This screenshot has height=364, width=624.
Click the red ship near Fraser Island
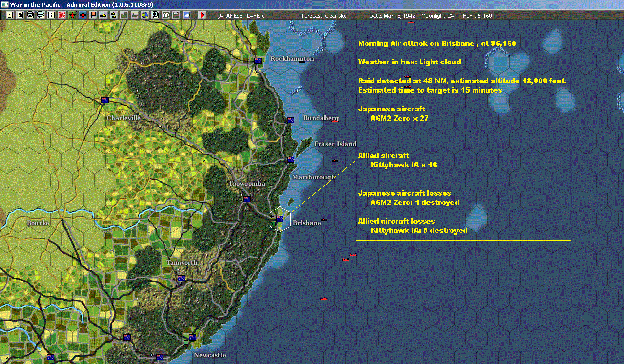coord(335,161)
